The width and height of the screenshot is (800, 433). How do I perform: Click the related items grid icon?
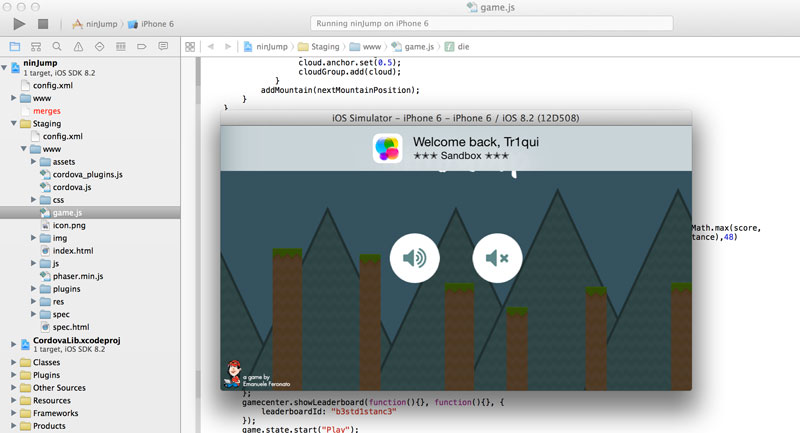189,46
